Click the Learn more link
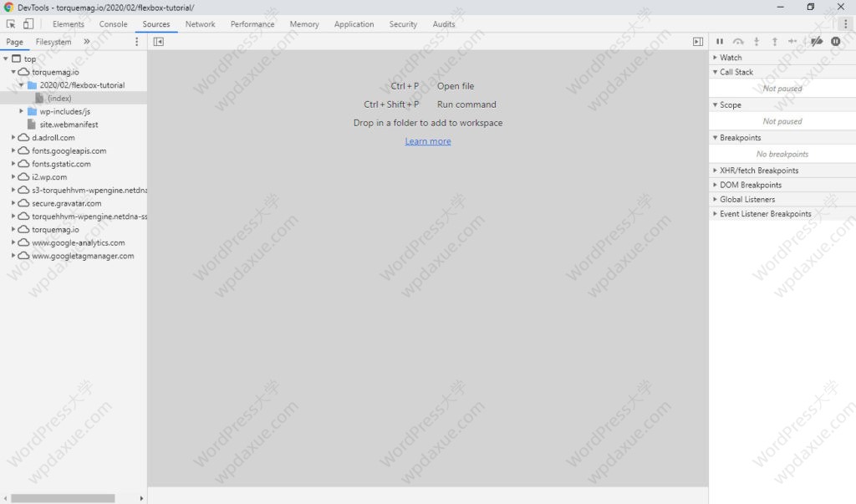 click(428, 141)
